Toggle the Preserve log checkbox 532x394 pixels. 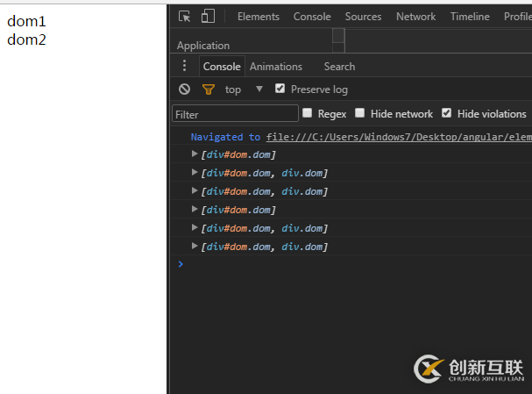[x=280, y=89]
